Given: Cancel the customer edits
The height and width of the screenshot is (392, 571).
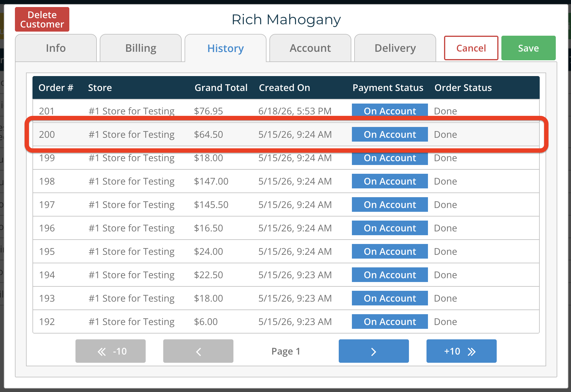Looking at the screenshot, I should (x=471, y=48).
